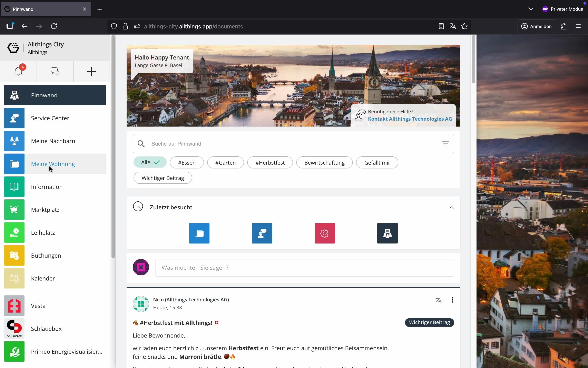This screenshot has height=368, width=588.
Task: Click the Wichtiger Beitrag badge on post
Action: click(429, 322)
